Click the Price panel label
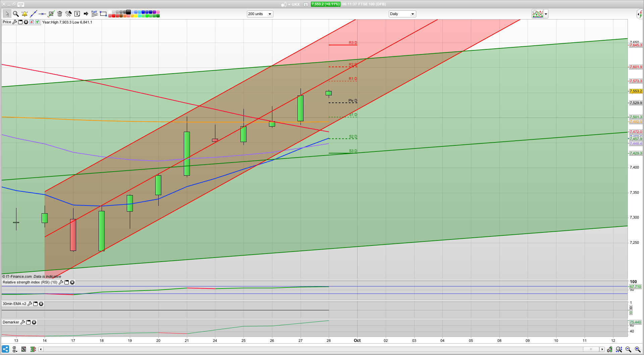The image size is (644, 355). [x=7, y=22]
